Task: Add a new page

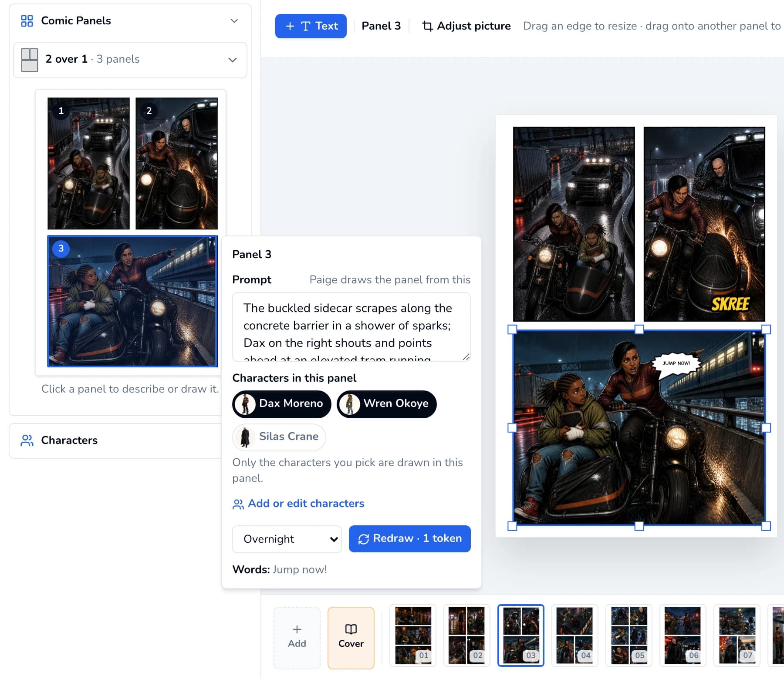Action: (297, 638)
